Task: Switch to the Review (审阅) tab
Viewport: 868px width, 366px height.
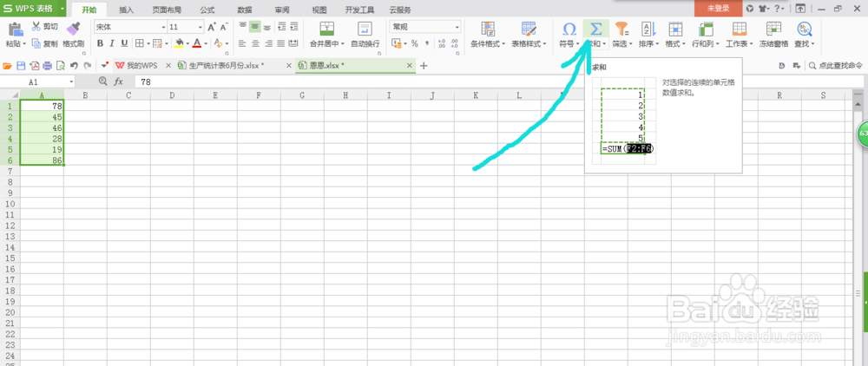Action: coord(281,10)
